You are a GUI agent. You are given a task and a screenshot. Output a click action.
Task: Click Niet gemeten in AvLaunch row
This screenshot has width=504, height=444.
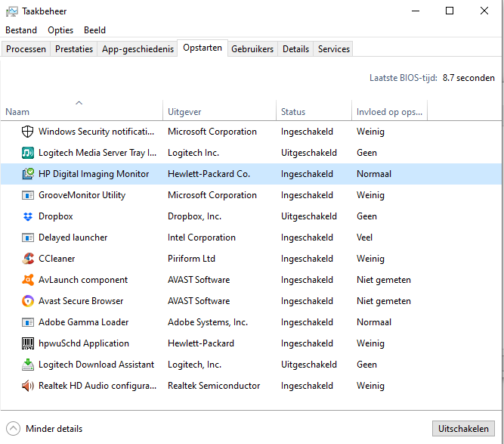coord(384,280)
